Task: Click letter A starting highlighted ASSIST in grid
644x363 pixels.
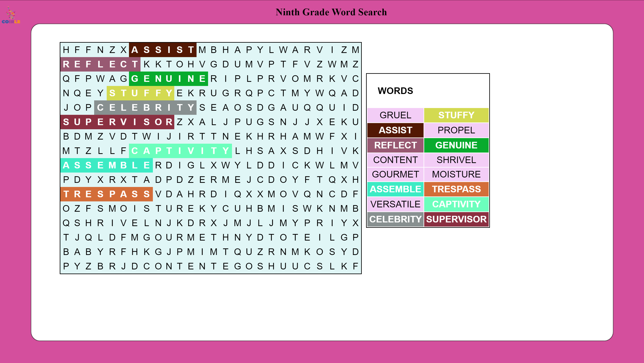Action: [x=135, y=50]
